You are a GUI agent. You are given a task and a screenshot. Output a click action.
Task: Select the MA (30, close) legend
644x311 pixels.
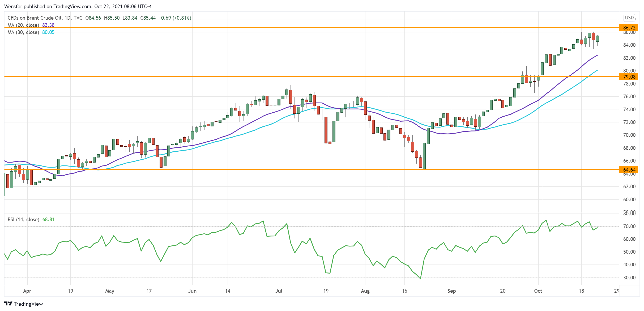click(x=23, y=32)
